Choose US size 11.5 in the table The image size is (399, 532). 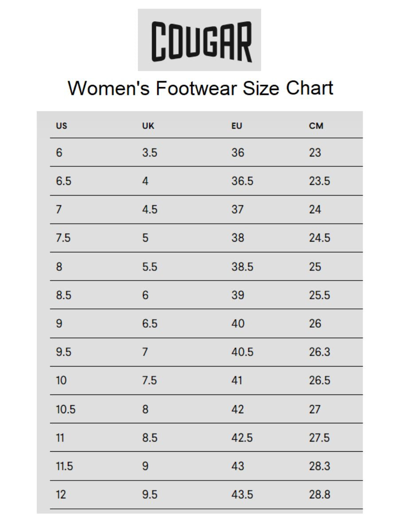coord(64,466)
